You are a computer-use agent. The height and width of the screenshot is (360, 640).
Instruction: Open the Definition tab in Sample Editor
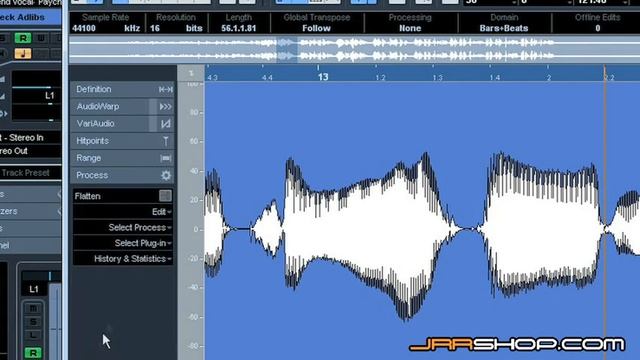click(122, 89)
